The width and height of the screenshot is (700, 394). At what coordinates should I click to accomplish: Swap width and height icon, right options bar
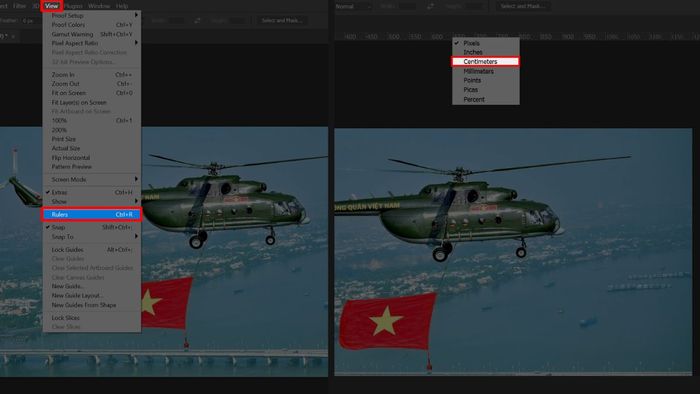pos(430,6)
